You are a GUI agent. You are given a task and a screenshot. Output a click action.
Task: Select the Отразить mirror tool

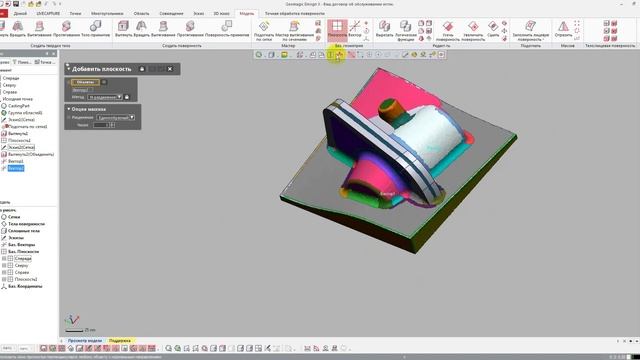pos(563,29)
